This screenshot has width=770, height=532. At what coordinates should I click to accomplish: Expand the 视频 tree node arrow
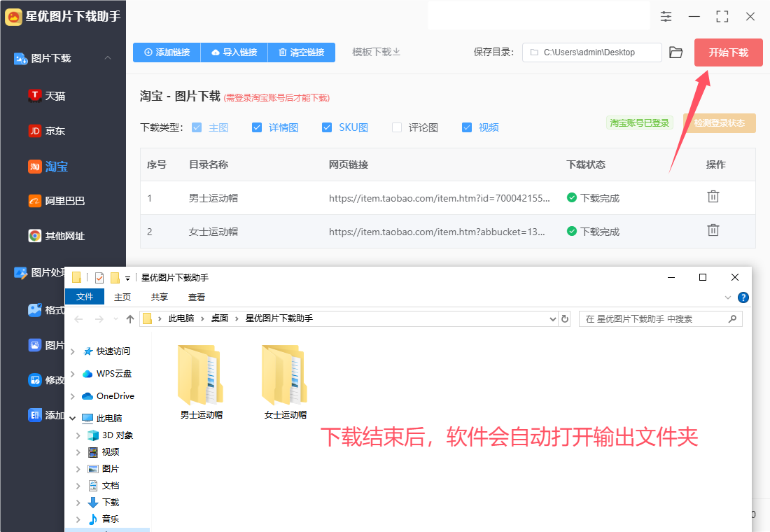(78, 452)
